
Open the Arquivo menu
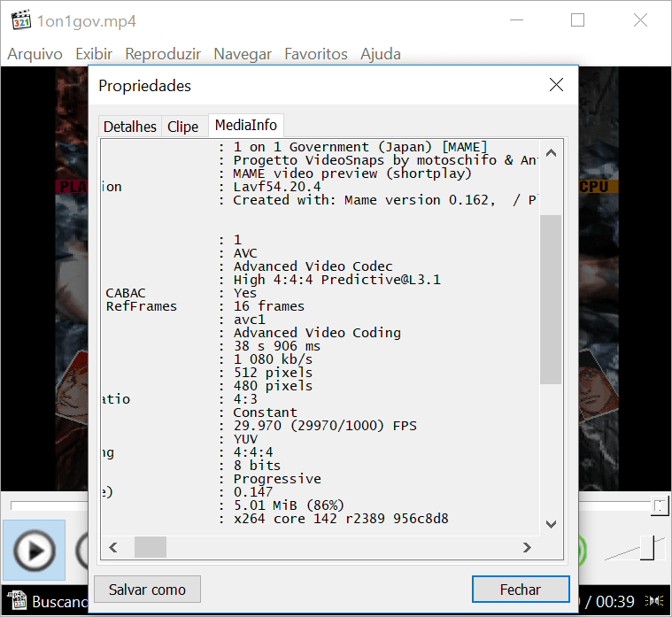tap(35, 54)
